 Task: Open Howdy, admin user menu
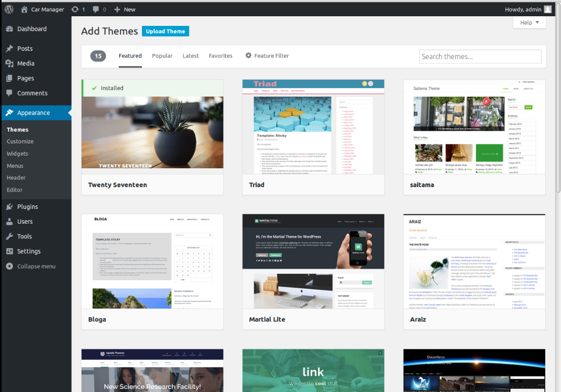click(528, 9)
